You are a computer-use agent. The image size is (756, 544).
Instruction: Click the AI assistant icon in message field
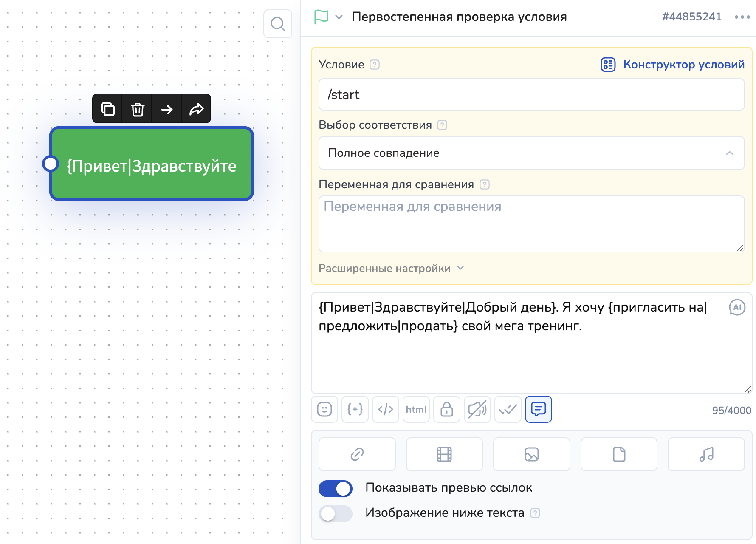pos(737,307)
